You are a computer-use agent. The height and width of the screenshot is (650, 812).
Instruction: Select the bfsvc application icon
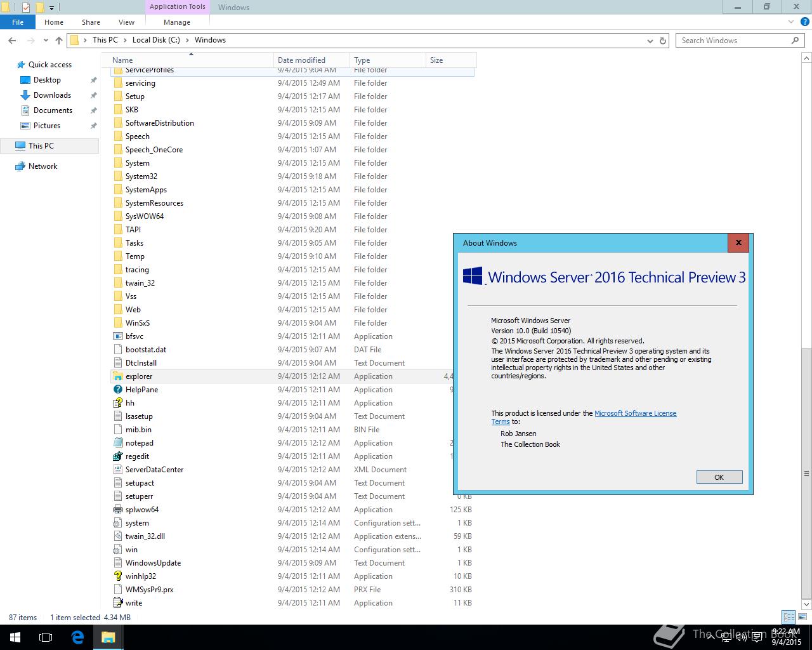(118, 336)
